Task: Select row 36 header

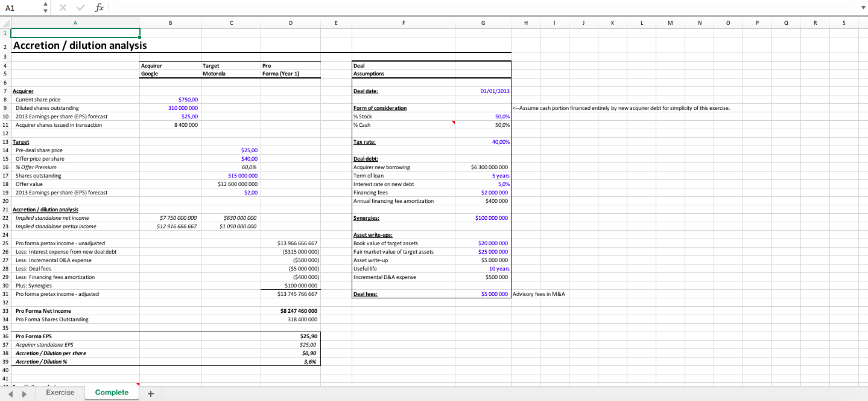Action: tap(5, 336)
